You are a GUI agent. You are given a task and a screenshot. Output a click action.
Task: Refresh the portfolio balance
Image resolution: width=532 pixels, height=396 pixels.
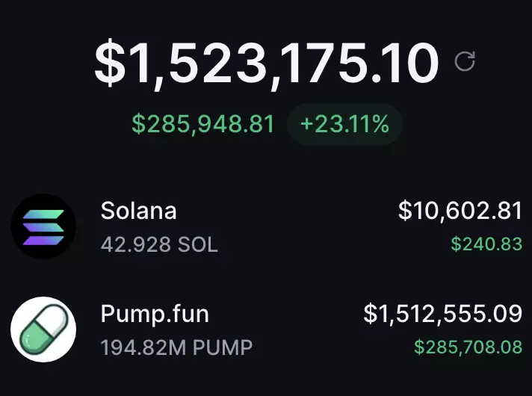(465, 61)
